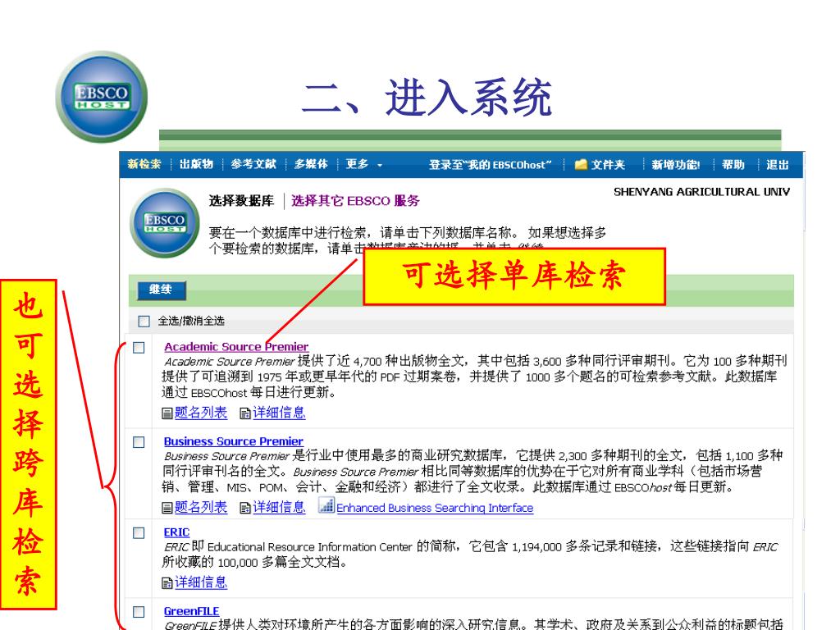The image size is (840, 630).
Task: Open 详细信息 under Academic Source Premier
Action: point(279,413)
